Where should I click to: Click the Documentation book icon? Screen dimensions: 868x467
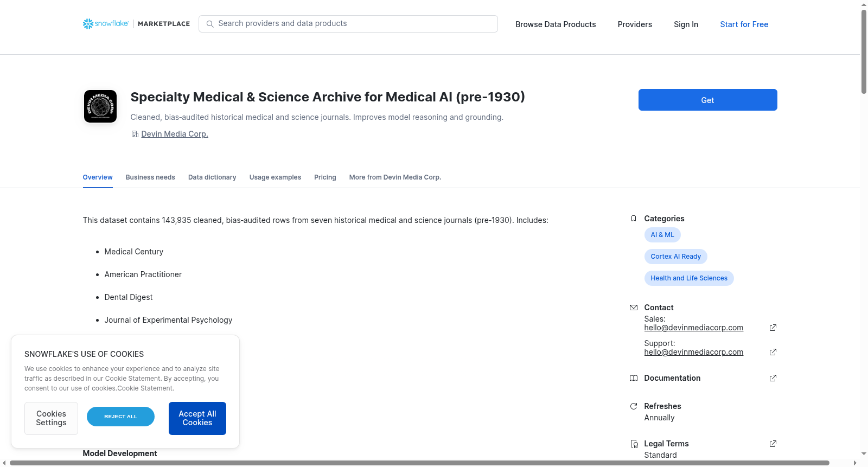[634, 378]
